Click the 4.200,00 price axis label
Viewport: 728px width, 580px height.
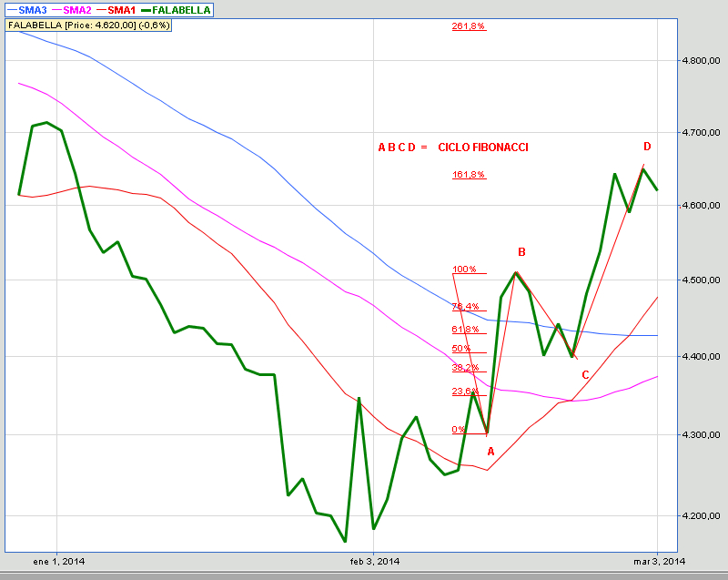pos(700,515)
